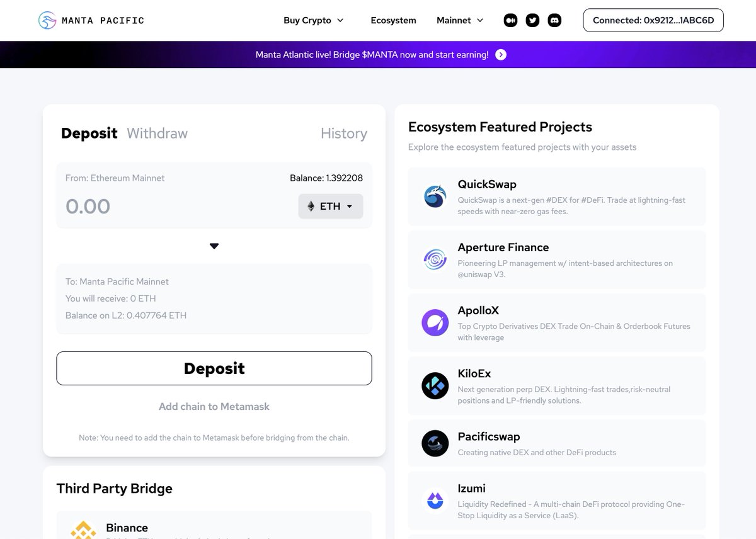Click the ApolloX purple logo
The image size is (756, 539).
click(x=435, y=322)
